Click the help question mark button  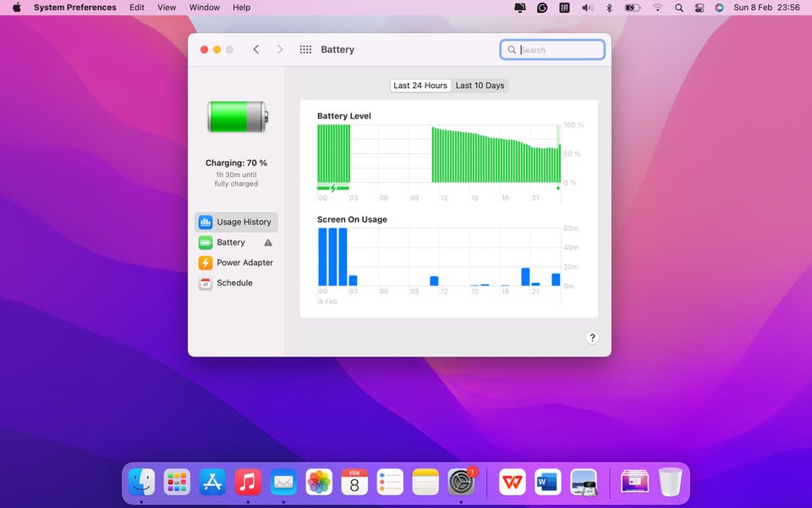(592, 338)
